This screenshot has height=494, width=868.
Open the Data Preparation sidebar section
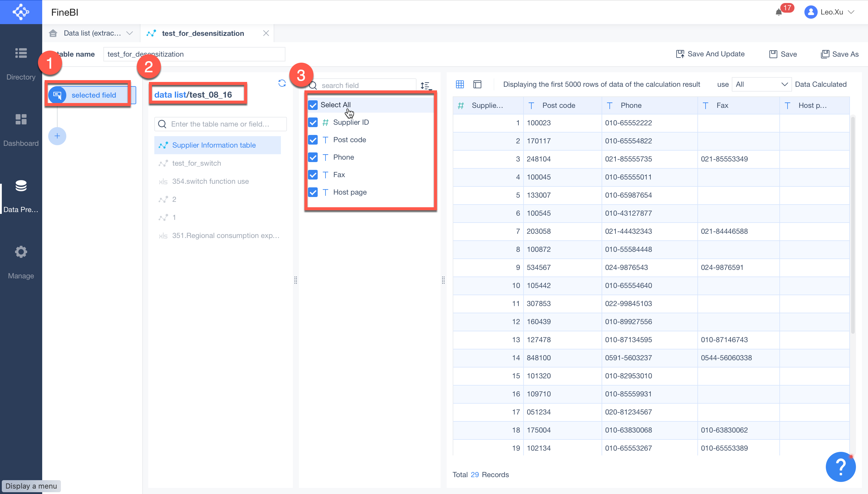point(21,196)
